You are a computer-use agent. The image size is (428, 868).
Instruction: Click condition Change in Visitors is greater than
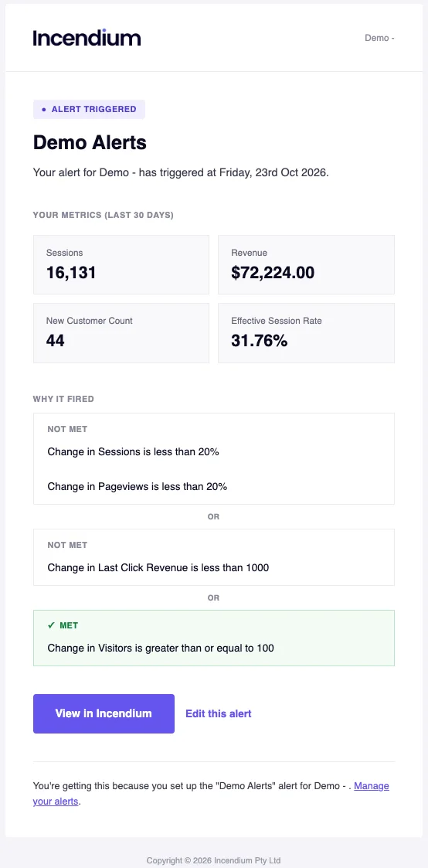click(161, 648)
